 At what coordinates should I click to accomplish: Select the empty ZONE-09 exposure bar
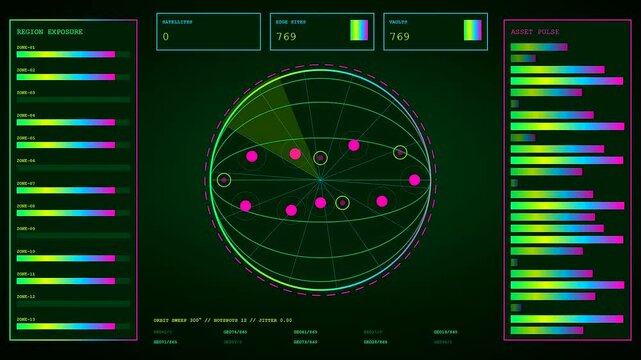[73, 236]
